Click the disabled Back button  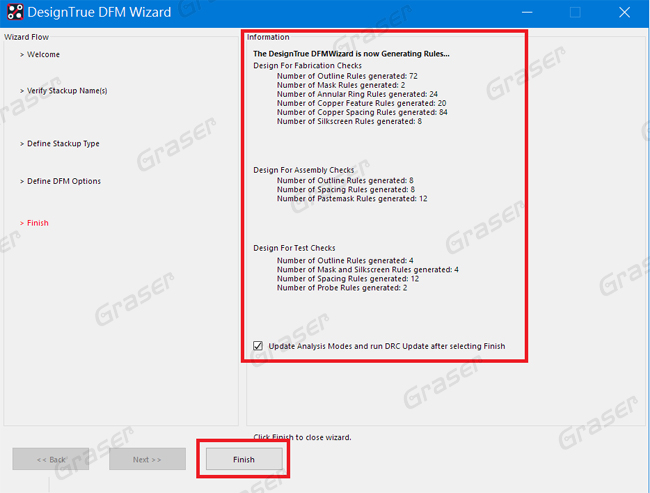(51, 459)
